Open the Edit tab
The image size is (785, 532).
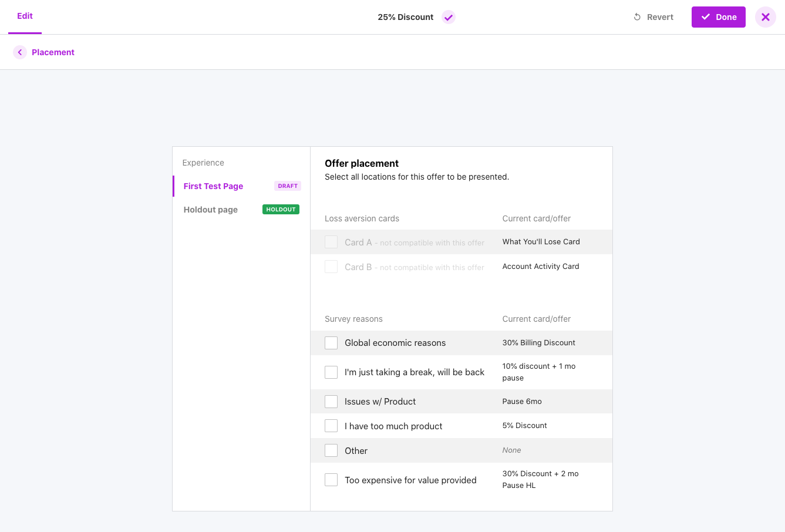click(x=25, y=16)
